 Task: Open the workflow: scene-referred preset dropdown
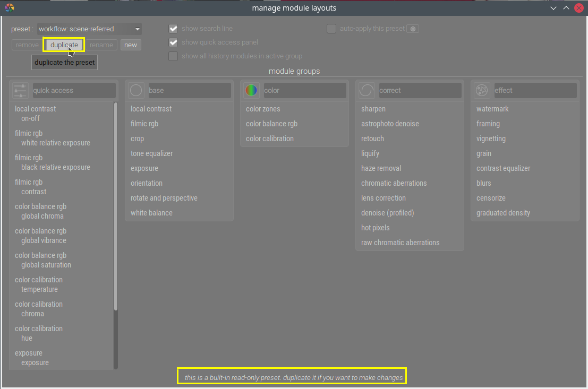[89, 29]
